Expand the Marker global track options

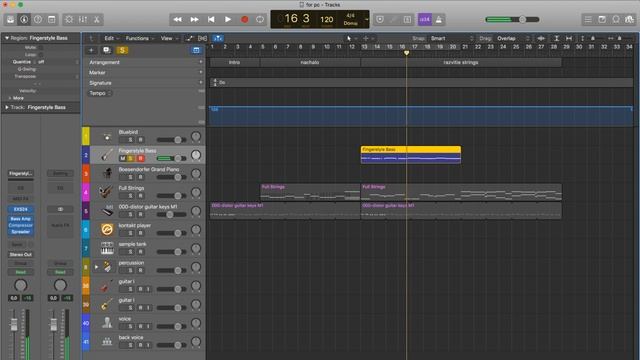[200, 72]
